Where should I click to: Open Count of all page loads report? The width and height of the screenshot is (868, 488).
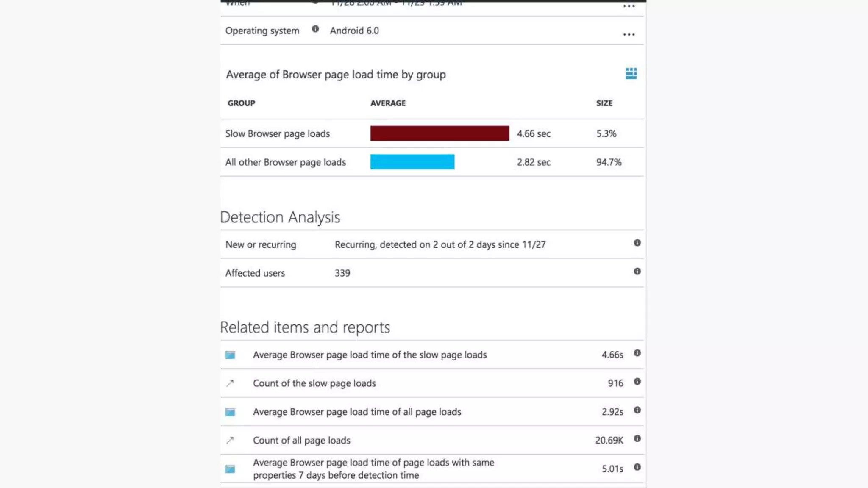coord(301,441)
